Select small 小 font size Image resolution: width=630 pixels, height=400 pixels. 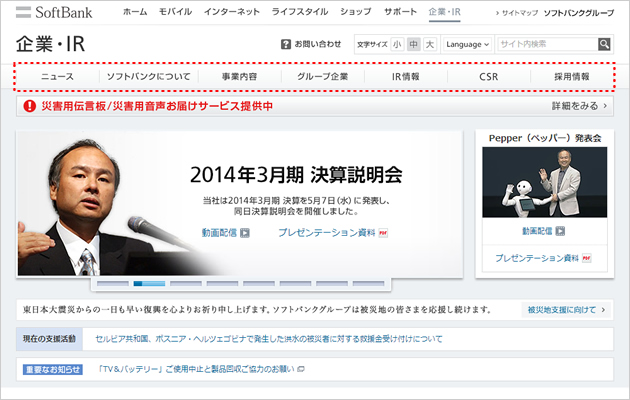[x=397, y=44]
